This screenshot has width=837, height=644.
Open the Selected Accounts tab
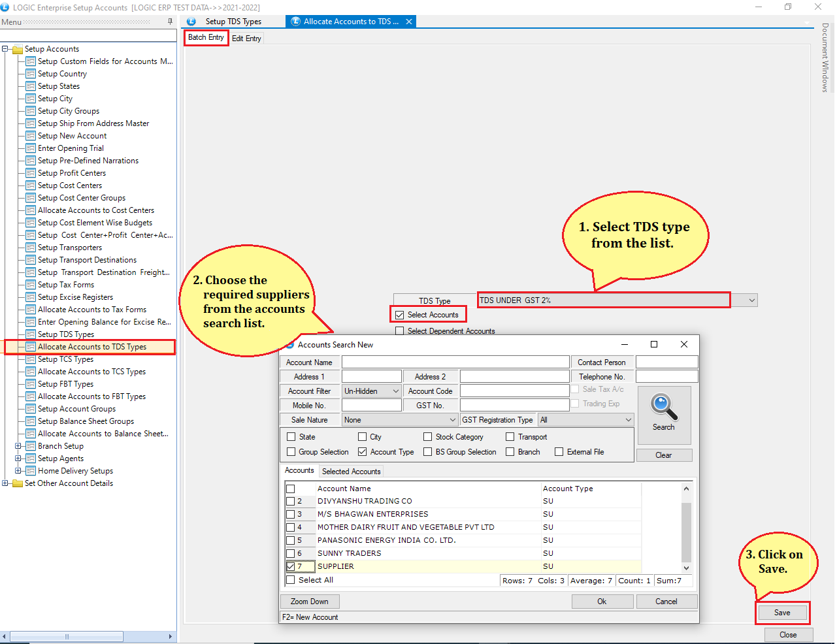click(351, 472)
